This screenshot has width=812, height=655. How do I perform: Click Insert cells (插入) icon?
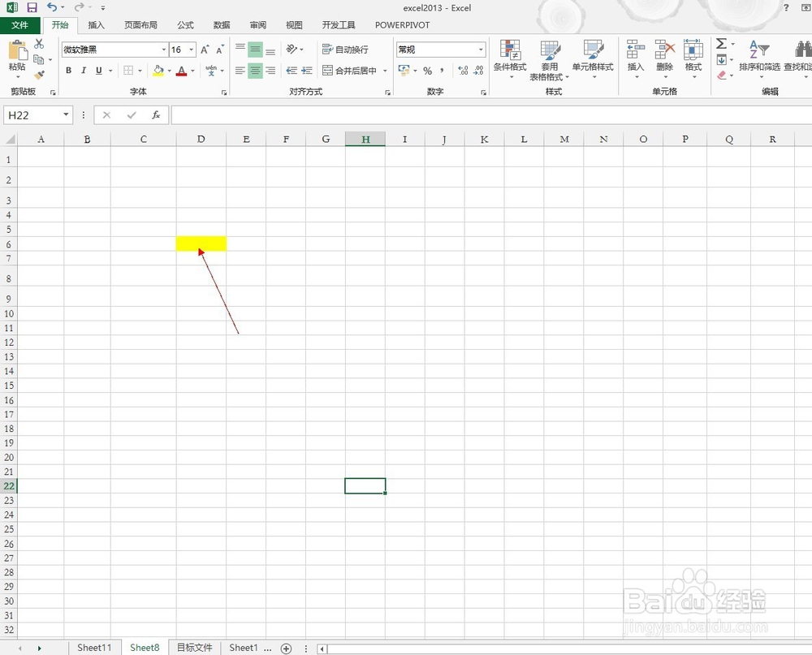636,58
